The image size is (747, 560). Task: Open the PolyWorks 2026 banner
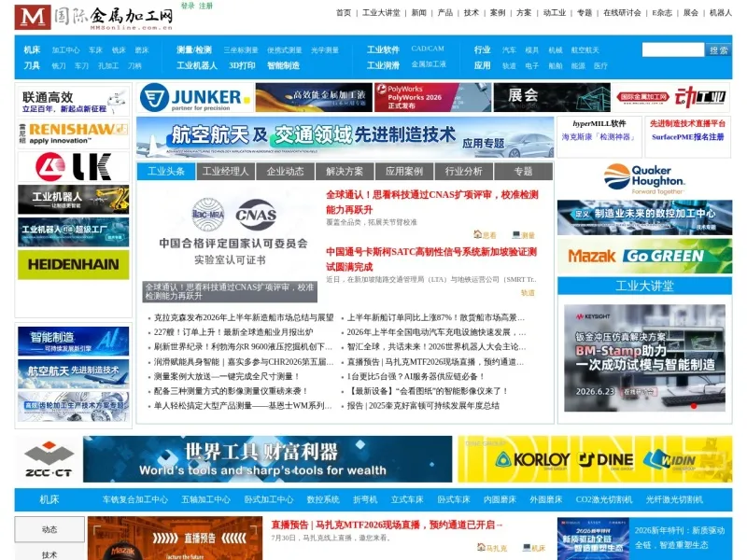[x=432, y=98]
